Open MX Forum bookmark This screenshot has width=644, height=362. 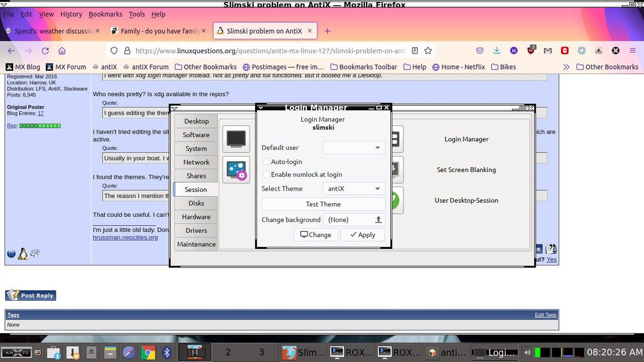(x=66, y=67)
